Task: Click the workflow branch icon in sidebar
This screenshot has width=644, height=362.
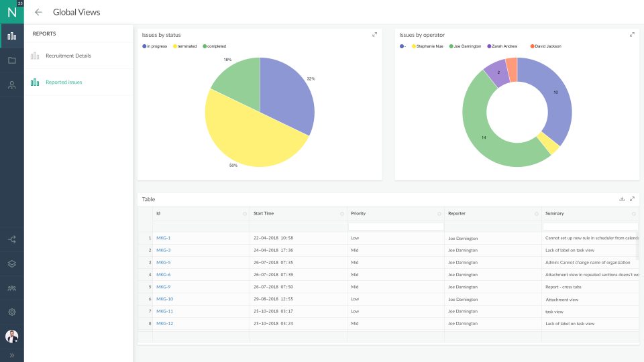Action: (12, 239)
